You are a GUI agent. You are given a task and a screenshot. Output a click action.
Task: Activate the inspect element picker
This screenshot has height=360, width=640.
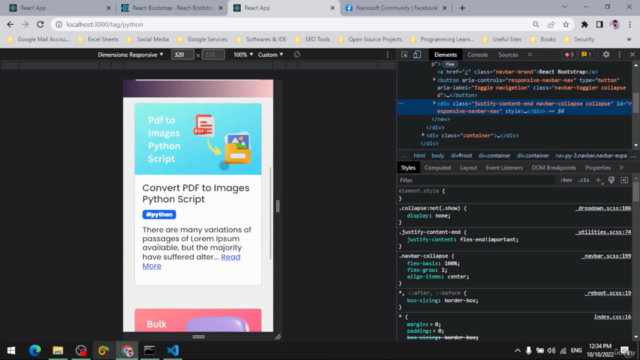pos(404,55)
